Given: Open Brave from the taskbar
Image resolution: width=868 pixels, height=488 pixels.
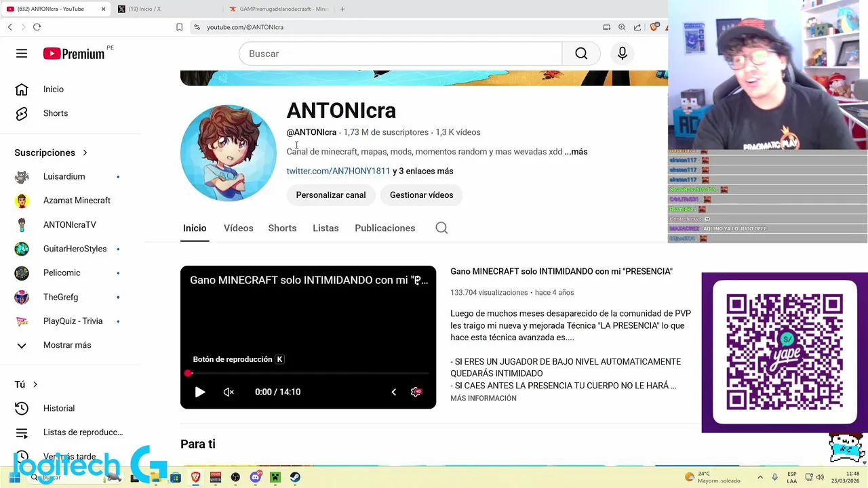Looking at the screenshot, I should (195, 477).
